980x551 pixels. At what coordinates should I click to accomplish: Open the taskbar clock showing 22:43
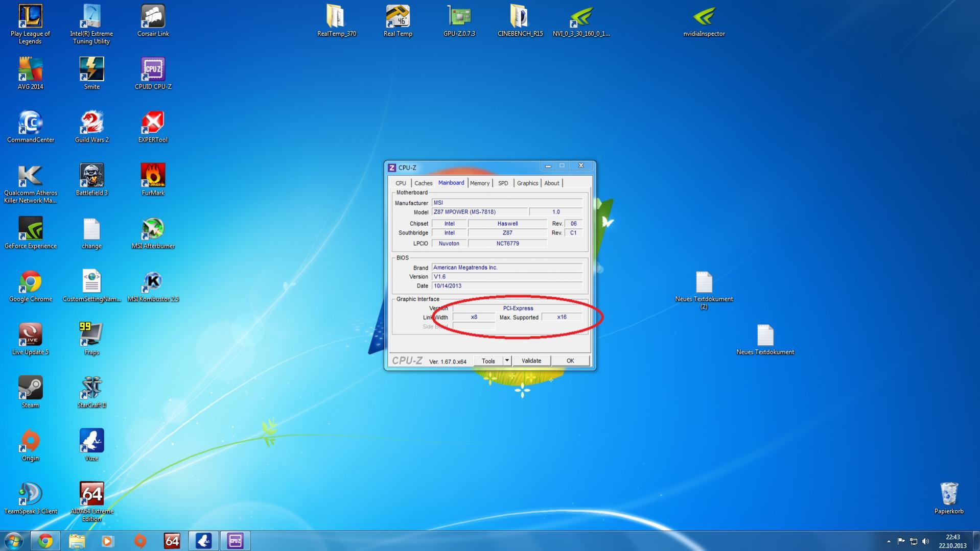pyautogui.click(x=952, y=541)
